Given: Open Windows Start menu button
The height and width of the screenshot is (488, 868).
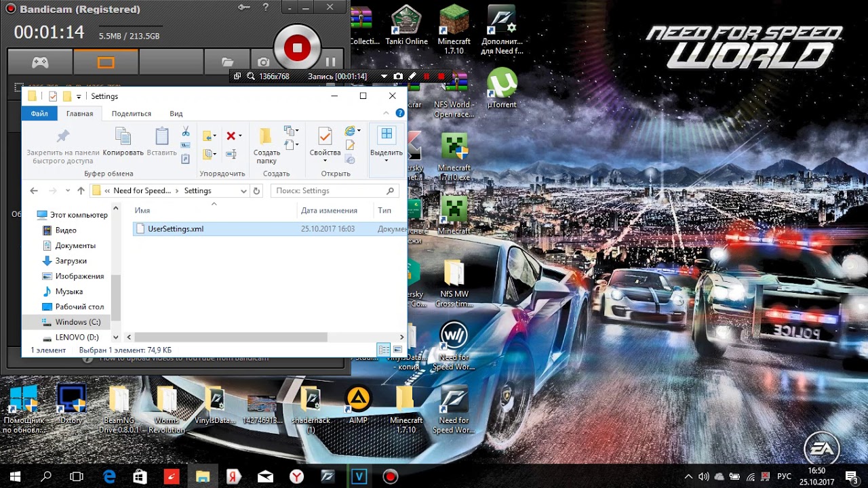Looking at the screenshot, I should pos(15,476).
